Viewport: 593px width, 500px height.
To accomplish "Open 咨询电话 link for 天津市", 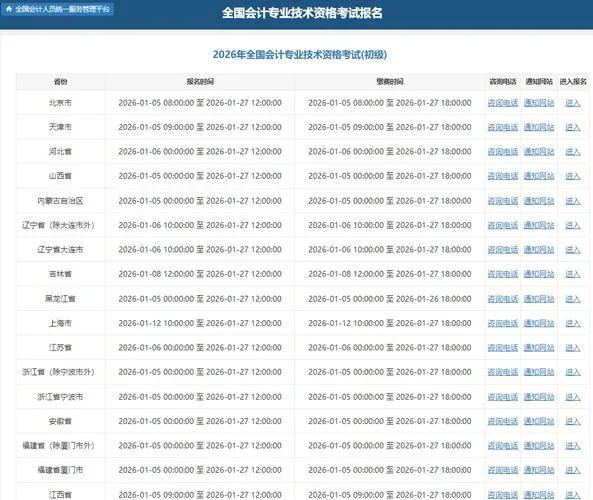I will pyautogui.click(x=503, y=127).
